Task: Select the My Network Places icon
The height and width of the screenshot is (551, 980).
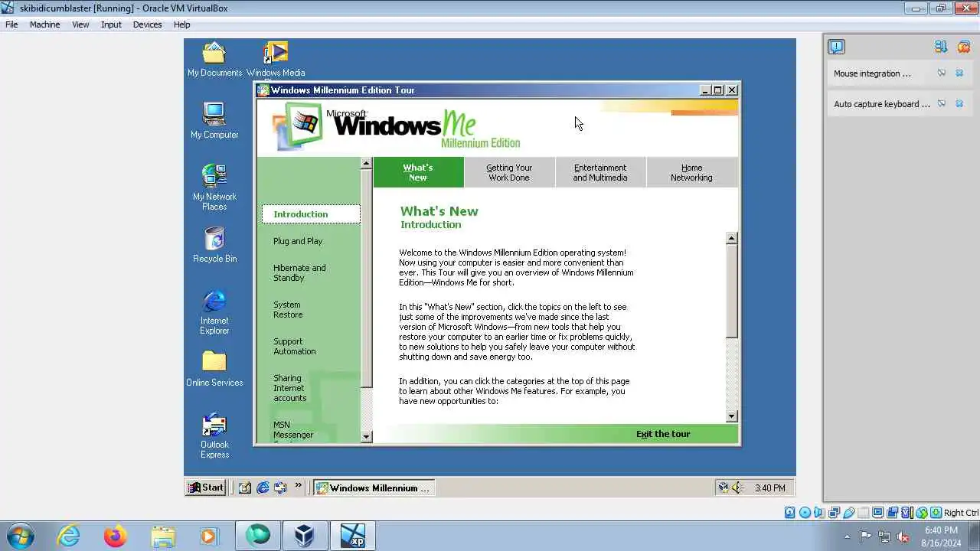Action: pyautogui.click(x=214, y=187)
